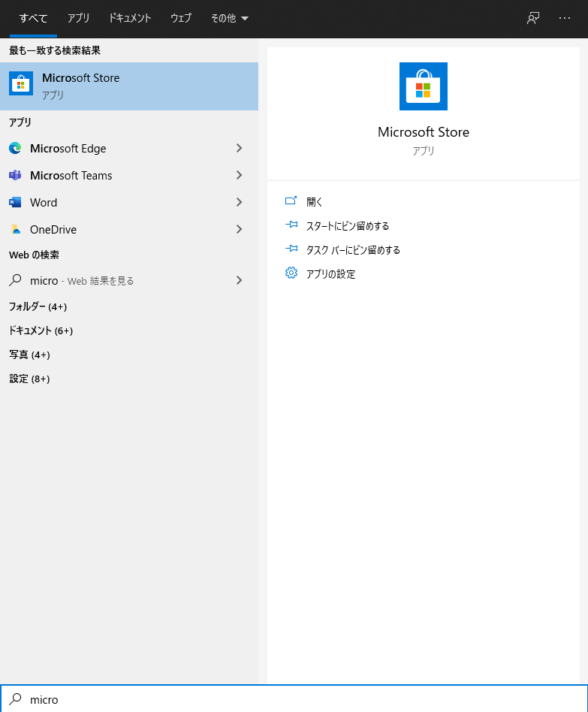
Task: Switch to the すべて tab
Action: [x=33, y=18]
